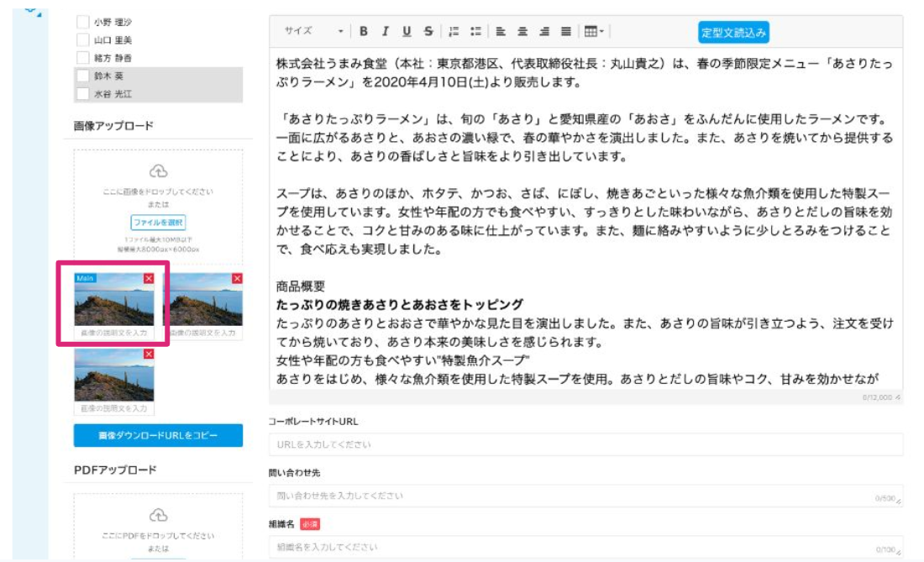The height and width of the screenshot is (562, 924).
Task: Click the 問い合わせ先 text field
Action: coord(585,496)
